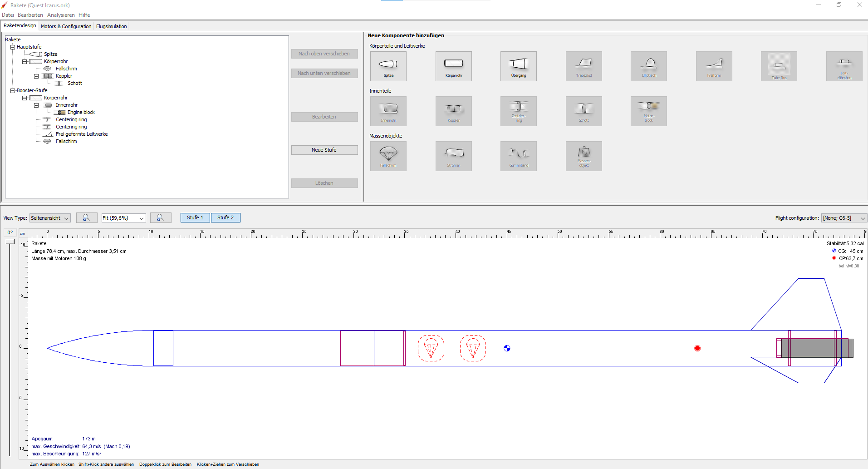
Task: Click the Fallschirm parachute component icon
Action: coord(388,156)
